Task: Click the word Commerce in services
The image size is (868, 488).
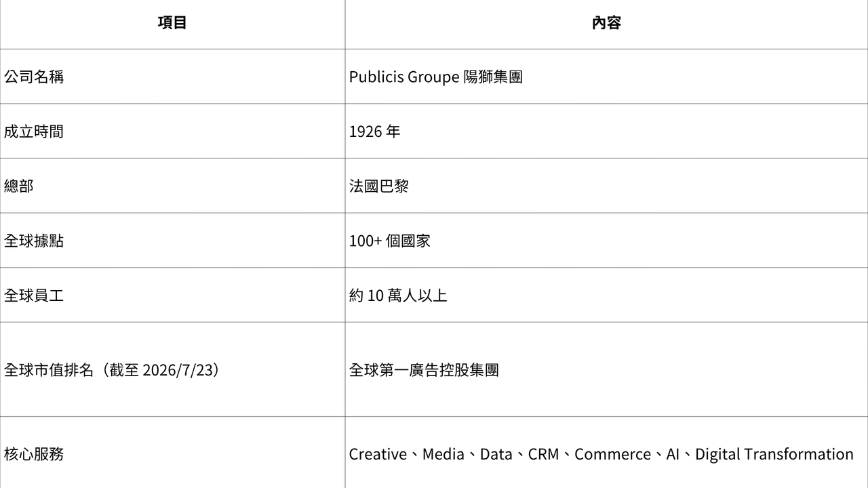Action: (612, 454)
